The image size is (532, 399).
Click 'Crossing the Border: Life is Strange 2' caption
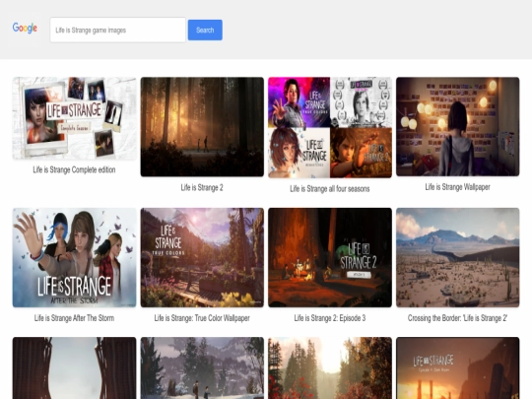point(458,318)
